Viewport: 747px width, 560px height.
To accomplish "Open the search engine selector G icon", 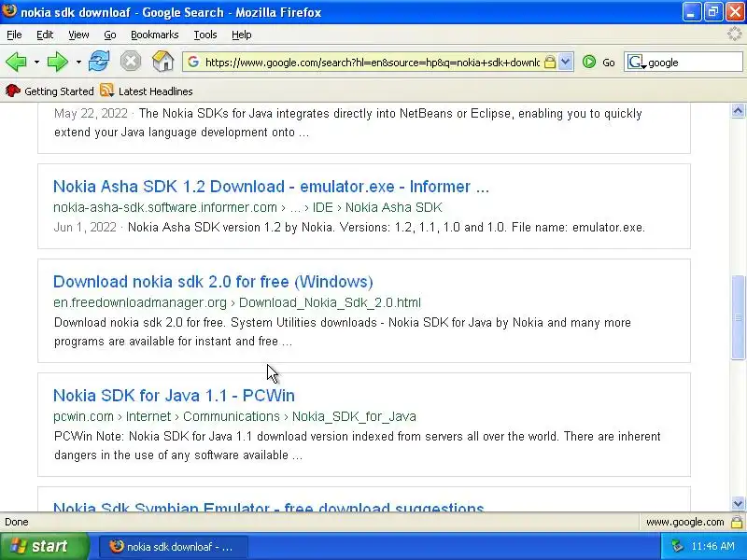I will click(x=637, y=62).
